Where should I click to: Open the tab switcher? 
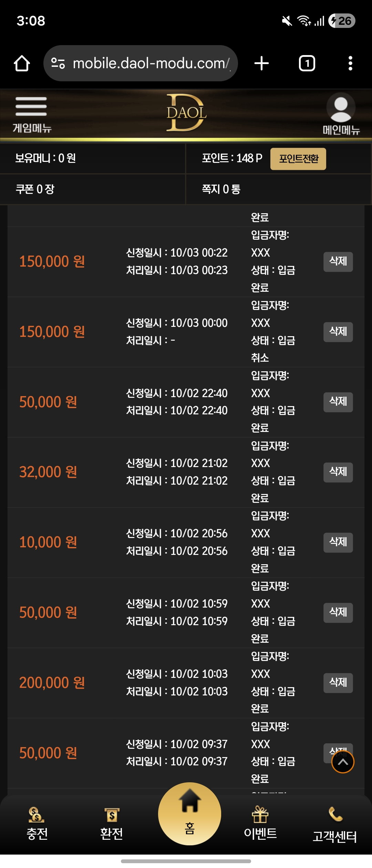click(x=307, y=63)
